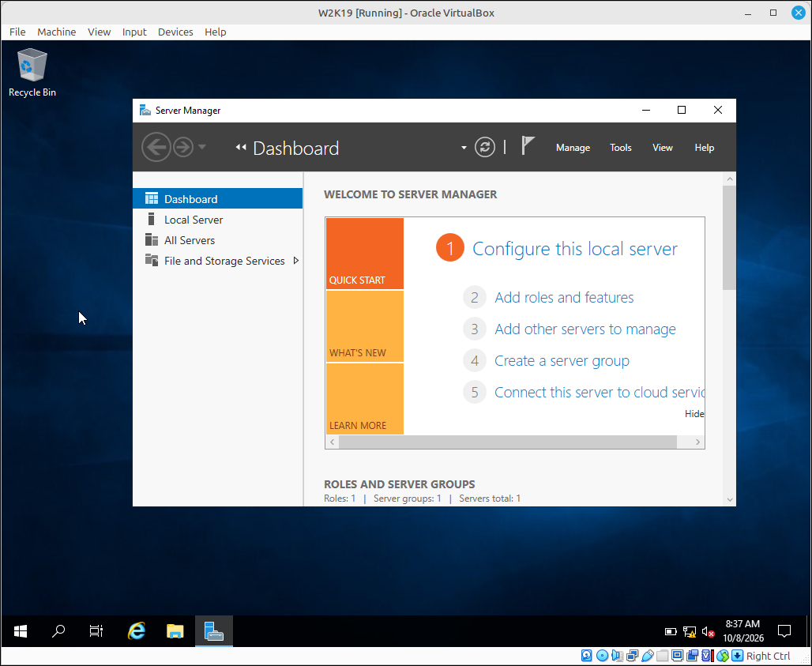Open the dropdown arrow left of refresh
The width and height of the screenshot is (812, 666).
click(x=464, y=148)
